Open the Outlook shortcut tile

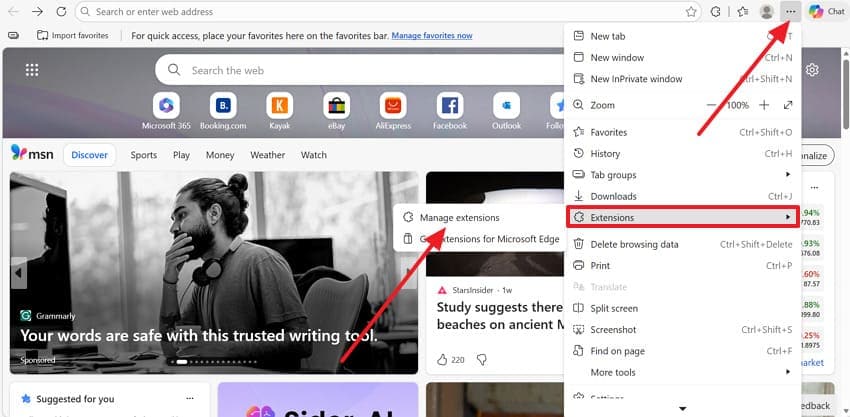tap(506, 111)
